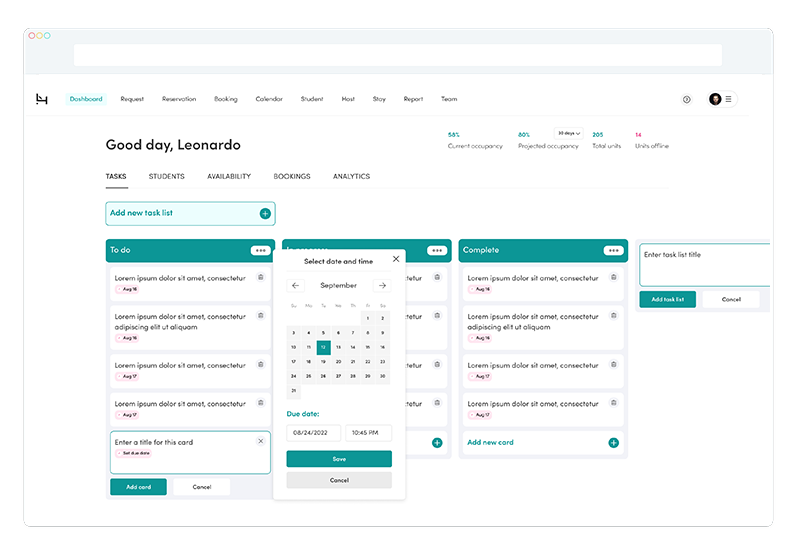Go to previous month in date picker
Screen dimensions: 799x560
click(x=295, y=285)
